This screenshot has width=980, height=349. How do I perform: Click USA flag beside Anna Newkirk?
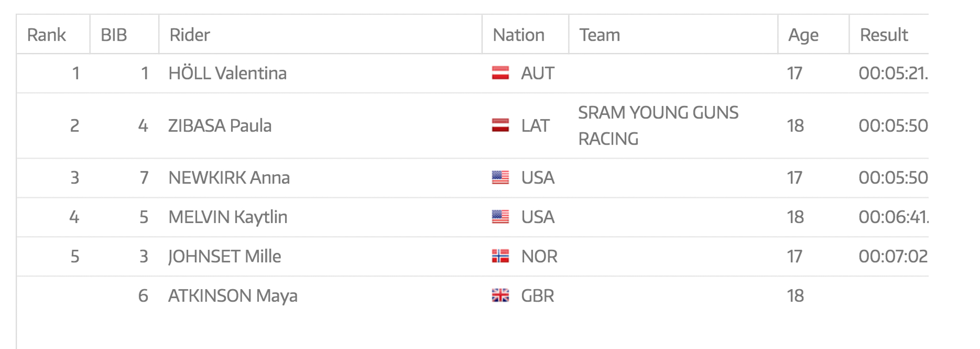pyautogui.click(x=500, y=178)
